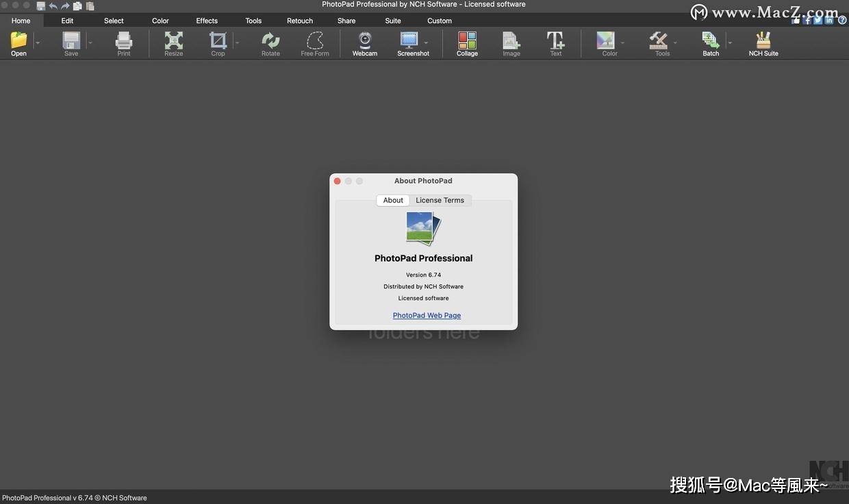Click the Color toolbar icon
849x504 pixels.
click(606, 40)
